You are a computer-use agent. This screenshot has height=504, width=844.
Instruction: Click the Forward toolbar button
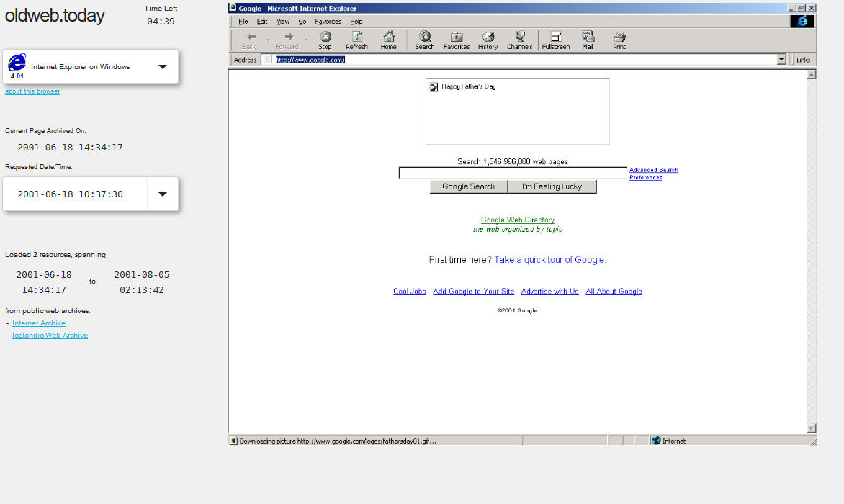[287, 40]
